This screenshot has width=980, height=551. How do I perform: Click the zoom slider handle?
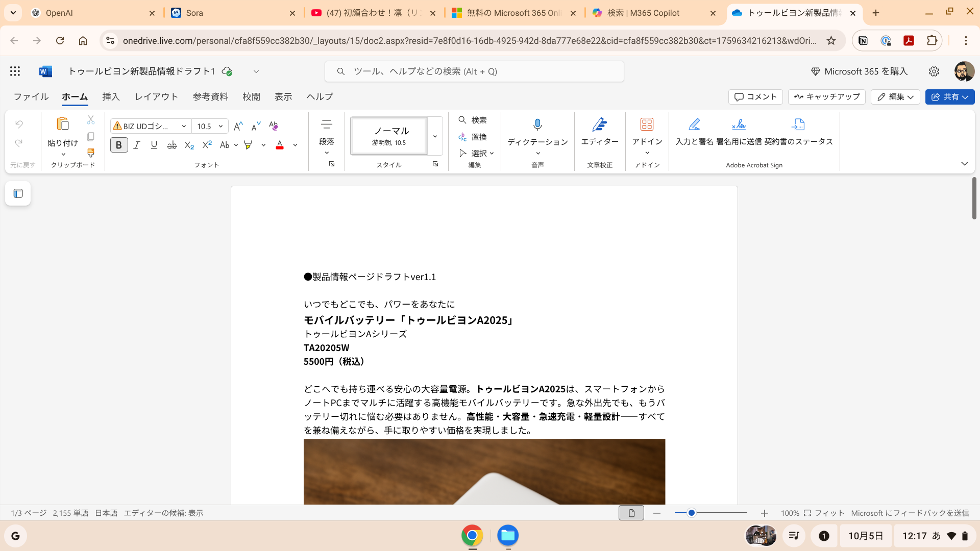pos(691,513)
